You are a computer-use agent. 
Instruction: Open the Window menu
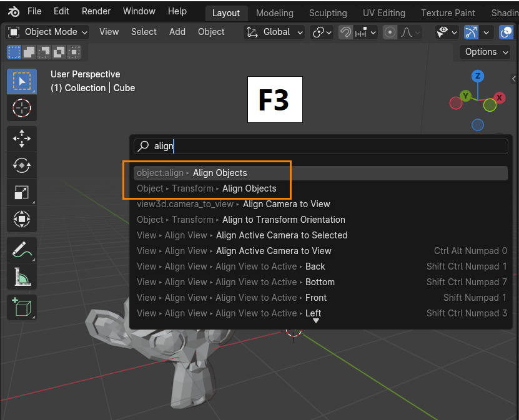click(x=139, y=11)
